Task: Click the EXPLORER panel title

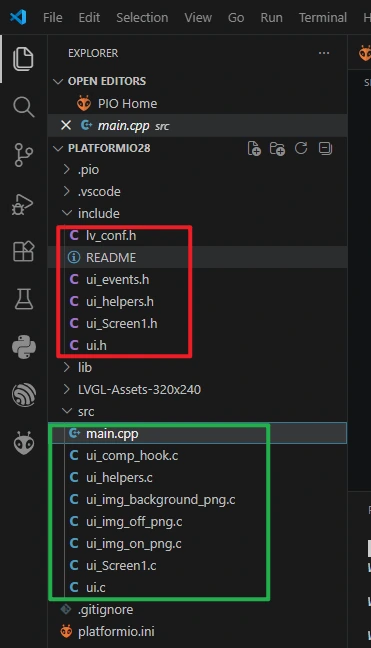Action: coord(93,53)
